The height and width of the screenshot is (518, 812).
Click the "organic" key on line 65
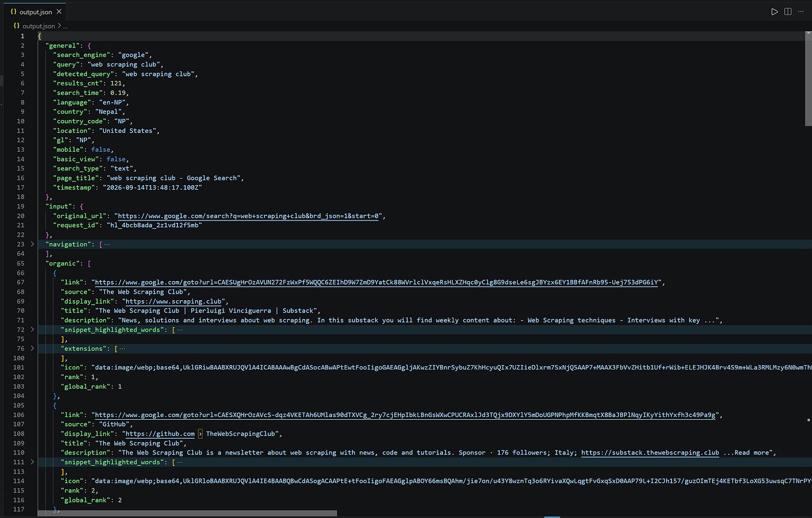click(x=62, y=263)
